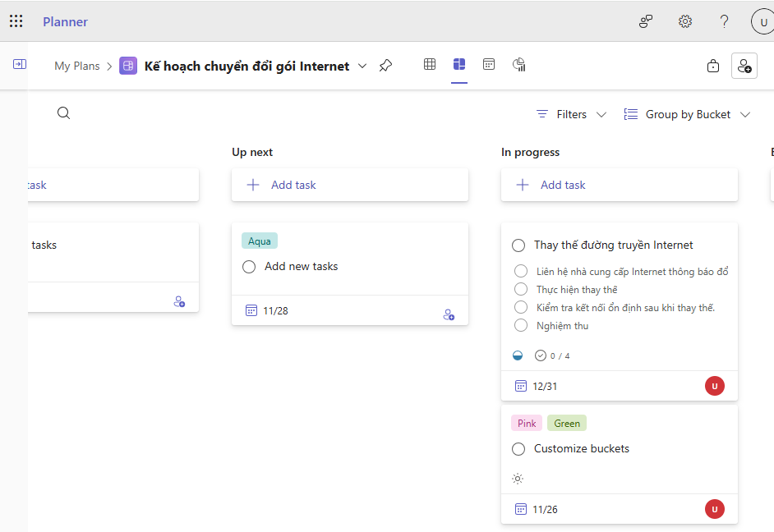Click the Aqua label tag

[260, 241]
